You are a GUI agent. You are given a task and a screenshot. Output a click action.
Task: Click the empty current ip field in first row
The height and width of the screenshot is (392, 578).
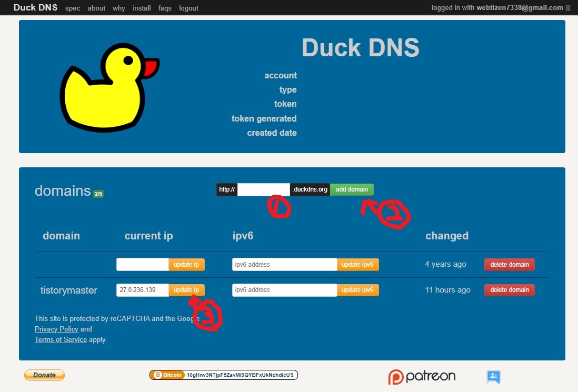tap(143, 265)
